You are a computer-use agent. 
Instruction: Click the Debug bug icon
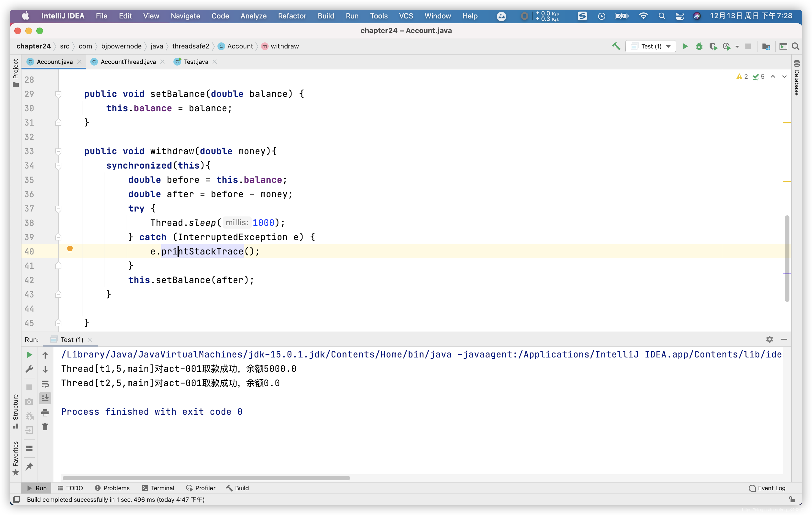point(699,46)
